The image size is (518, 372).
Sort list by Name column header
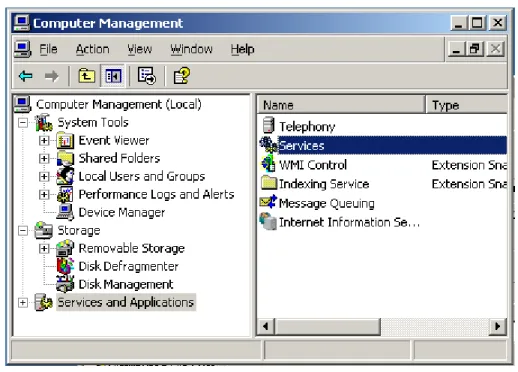[342, 105]
